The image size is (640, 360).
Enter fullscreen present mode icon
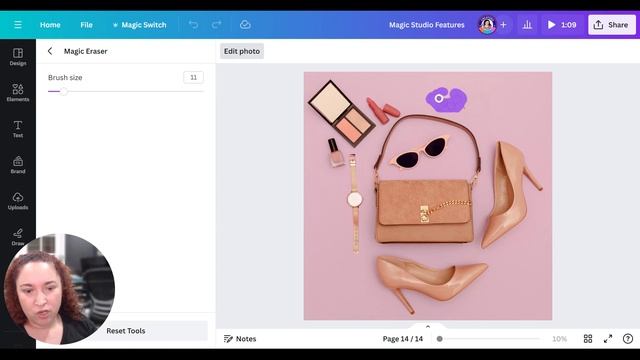point(608,339)
